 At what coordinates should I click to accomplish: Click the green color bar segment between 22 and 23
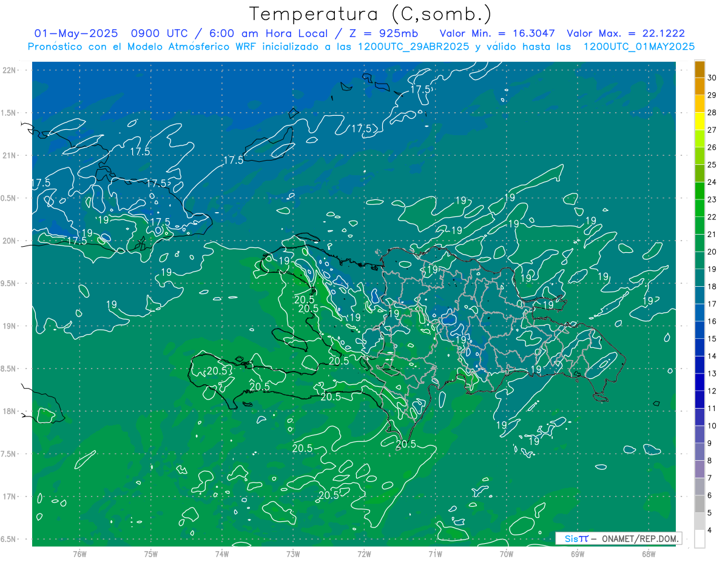[x=699, y=209]
